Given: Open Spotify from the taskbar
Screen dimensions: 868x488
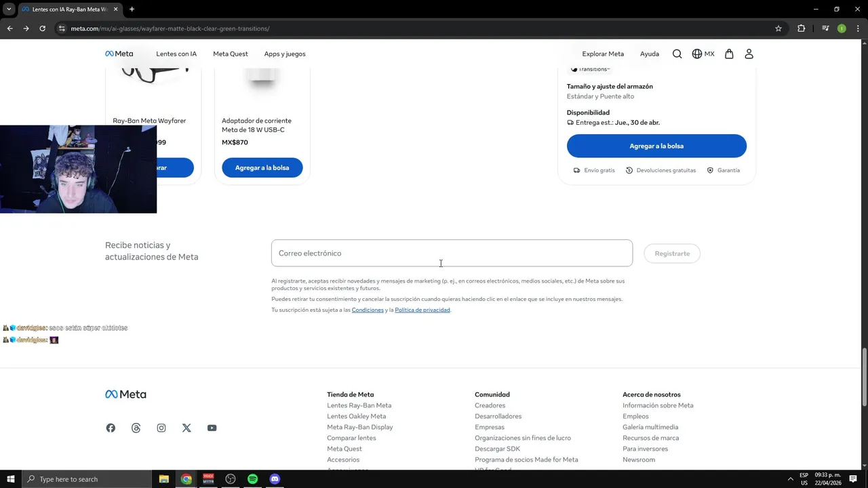Looking at the screenshot, I should [252, 479].
